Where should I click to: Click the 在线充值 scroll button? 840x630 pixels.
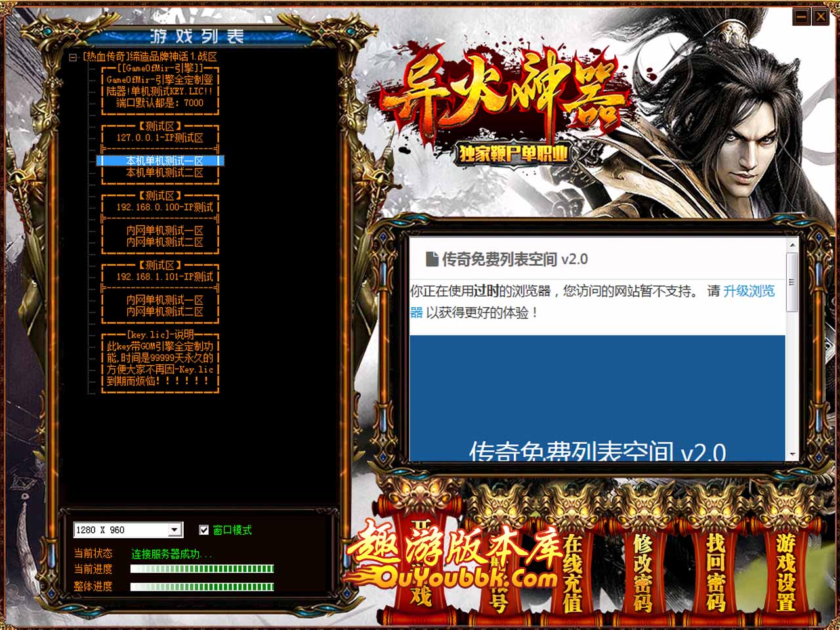point(572,572)
